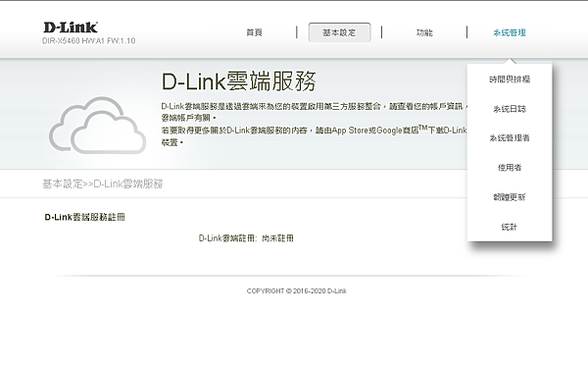This screenshot has width=588, height=366.
Task: Select 系統管理者 menu entry
Action: 510,138
